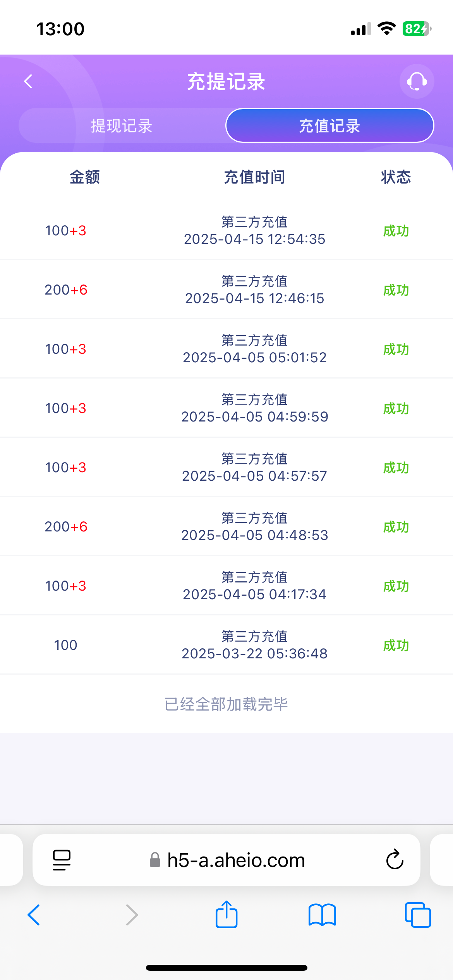Tap the battery indicator in status bar
This screenshot has height=980, width=453.
(x=417, y=29)
